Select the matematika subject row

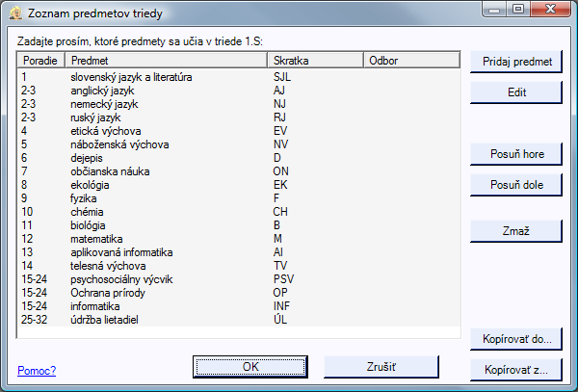[239, 239]
